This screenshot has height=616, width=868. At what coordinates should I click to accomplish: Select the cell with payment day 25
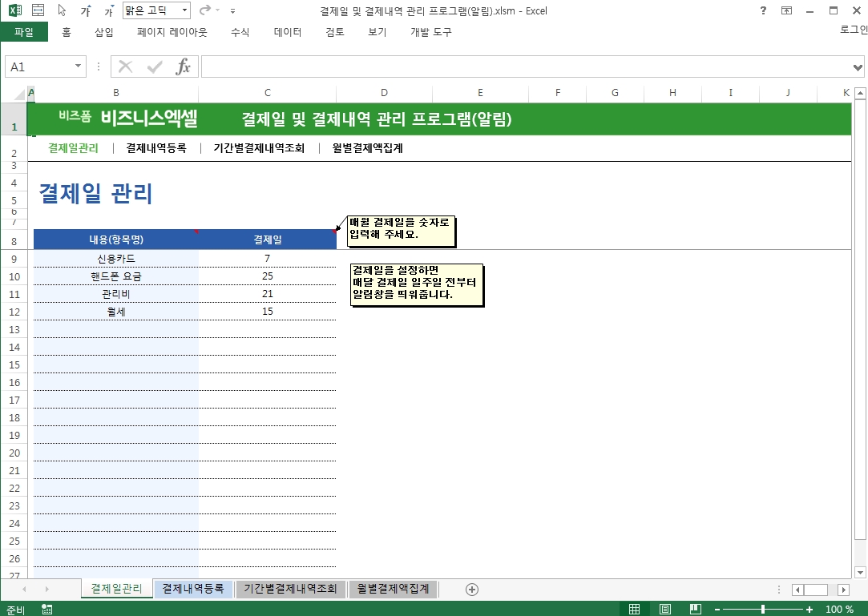pos(268,276)
